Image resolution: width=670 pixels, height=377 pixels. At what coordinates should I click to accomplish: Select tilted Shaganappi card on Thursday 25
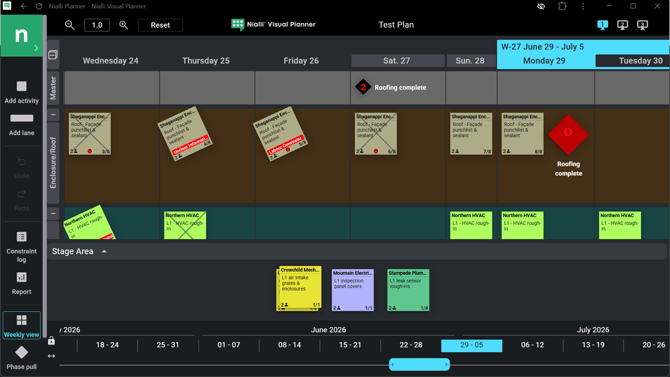(185, 134)
